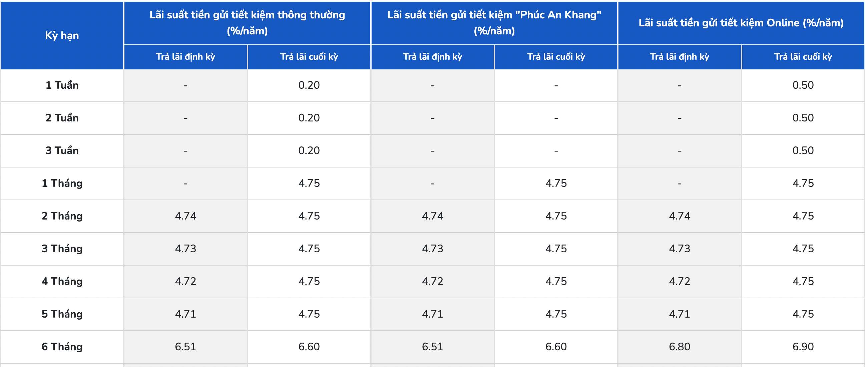Click the 0.50 rate in 2 Tuần row
Viewport: 868px width, 367px height.
pos(803,118)
